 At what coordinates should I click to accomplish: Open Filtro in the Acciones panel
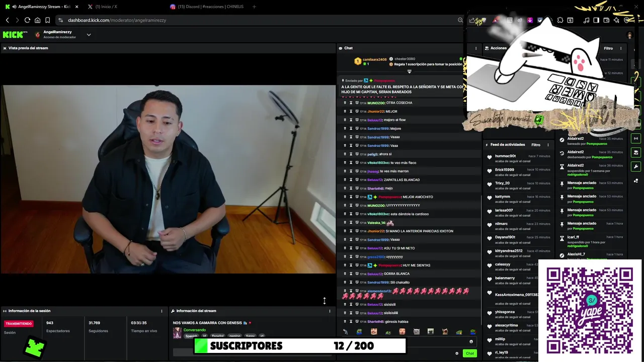coord(608,48)
